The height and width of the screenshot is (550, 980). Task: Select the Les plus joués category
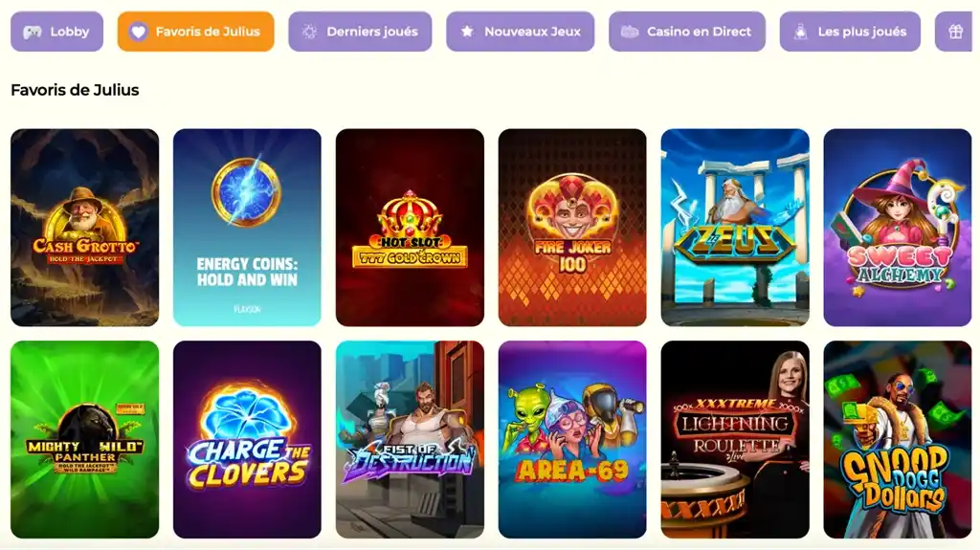point(850,32)
